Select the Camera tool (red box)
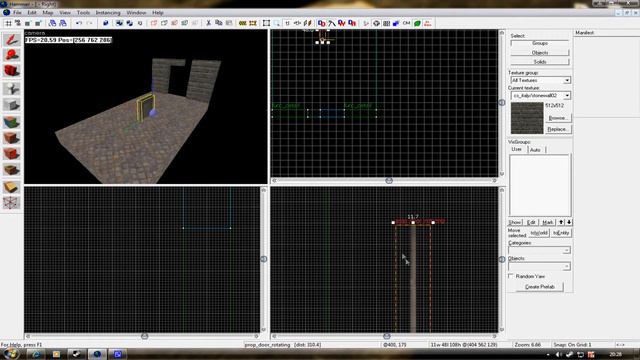This screenshot has height=360, width=640. [x=11, y=71]
